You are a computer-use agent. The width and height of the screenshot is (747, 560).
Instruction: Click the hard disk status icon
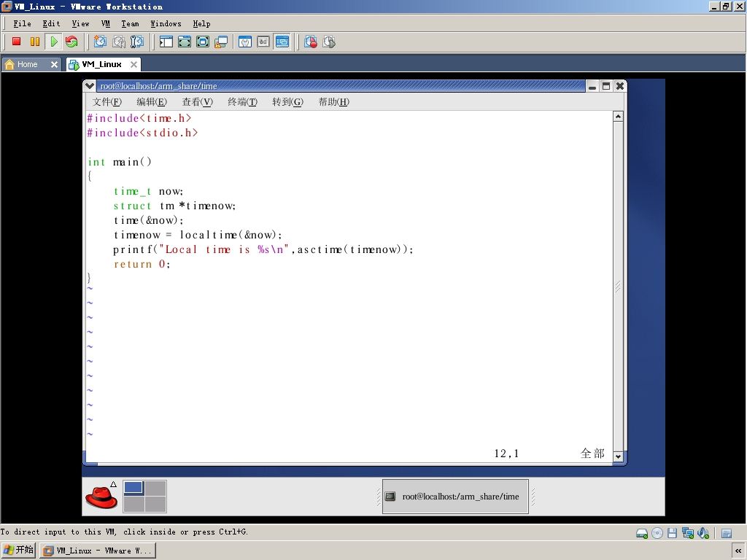tap(642, 533)
